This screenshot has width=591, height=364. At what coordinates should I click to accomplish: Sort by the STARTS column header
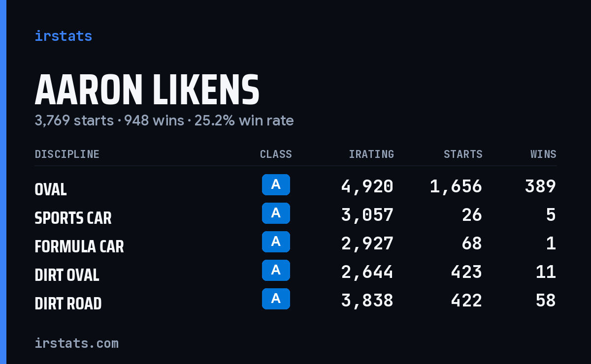tap(463, 154)
